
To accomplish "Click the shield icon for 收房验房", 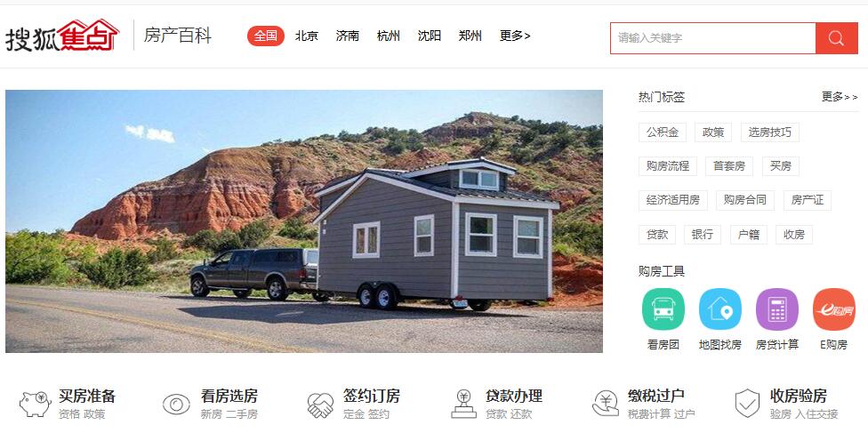I will coord(747,403).
